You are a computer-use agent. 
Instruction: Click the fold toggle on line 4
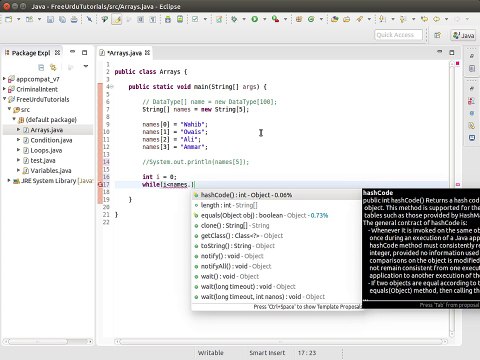[x=112, y=87]
